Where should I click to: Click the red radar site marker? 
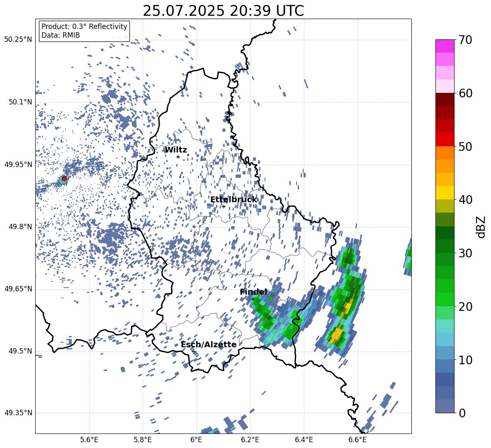coord(64,178)
